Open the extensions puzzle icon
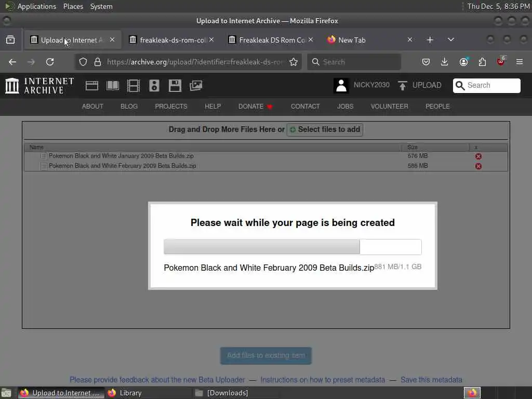The width and height of the screenshot is (532, 399). pos(482,62)
